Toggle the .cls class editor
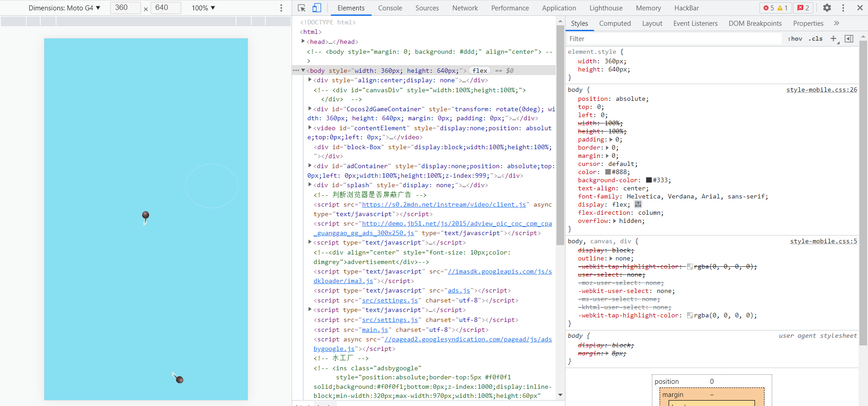 pyautogui.click(x=816, y=39)
